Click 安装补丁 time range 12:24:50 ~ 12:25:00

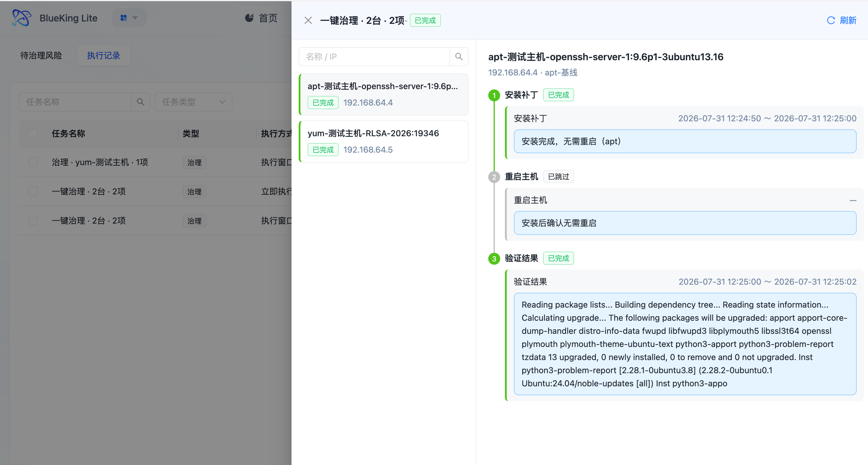point(767,118)
